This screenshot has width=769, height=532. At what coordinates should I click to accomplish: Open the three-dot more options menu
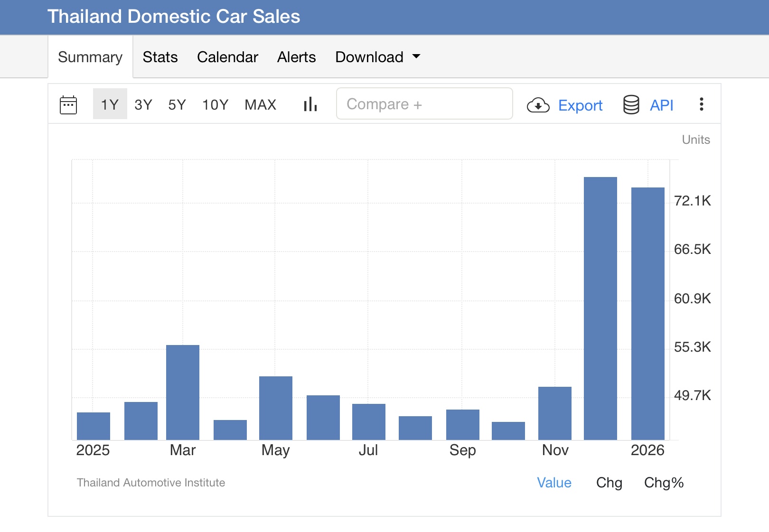[x=701, y=104]
